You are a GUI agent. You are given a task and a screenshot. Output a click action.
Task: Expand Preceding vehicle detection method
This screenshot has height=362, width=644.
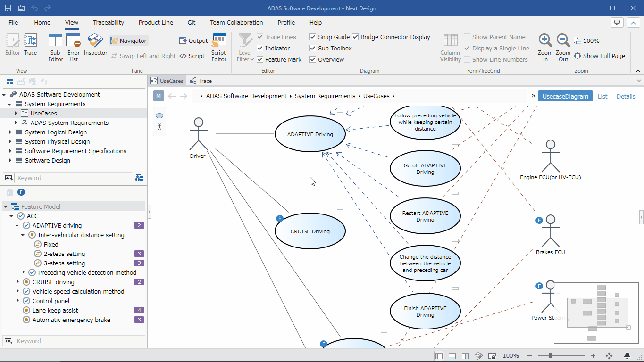click(x=23, y=272)
